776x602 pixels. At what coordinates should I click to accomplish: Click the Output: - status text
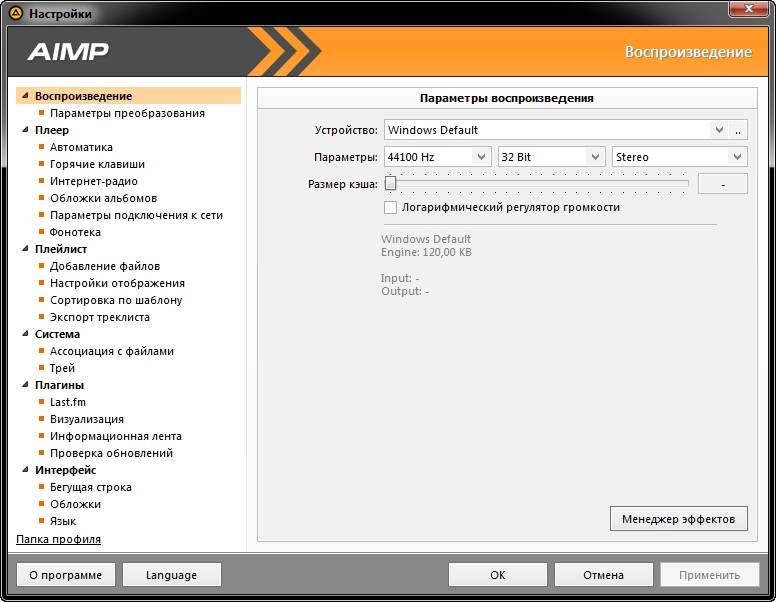[405, 291]
